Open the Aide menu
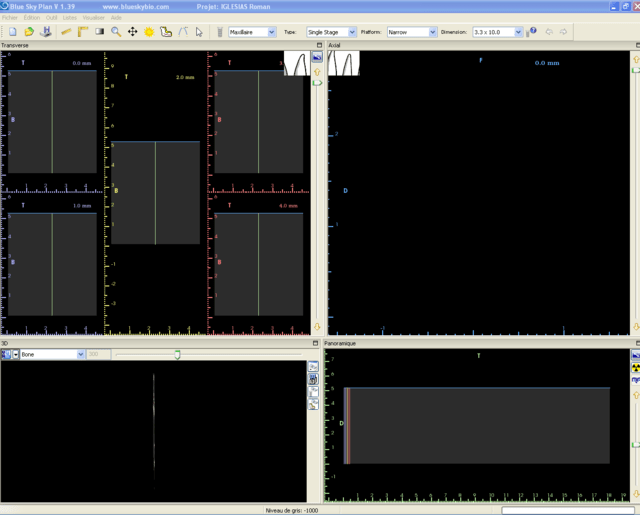 (116, 18)
